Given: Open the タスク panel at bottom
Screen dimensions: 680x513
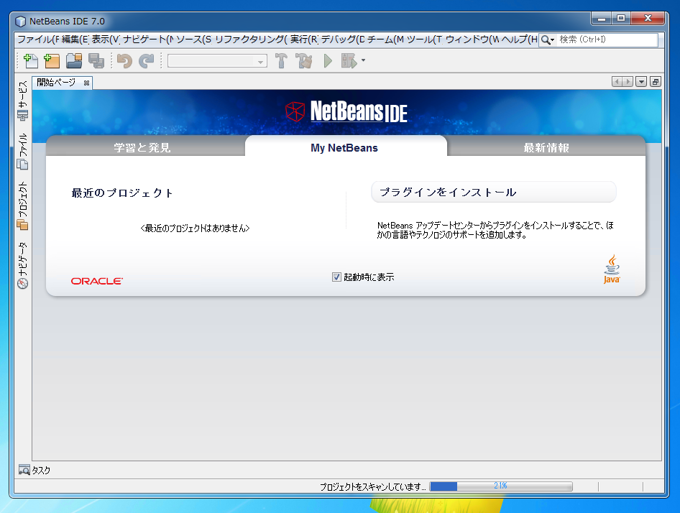Looking at the screenshot, I should [34, 470].
